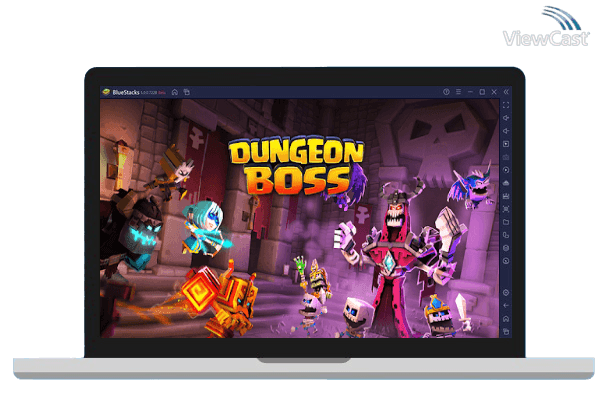The height and width of the screenshot is (414, 602).
Task: Go to Android home from the sidebar
Action: (x=506, y=319)
